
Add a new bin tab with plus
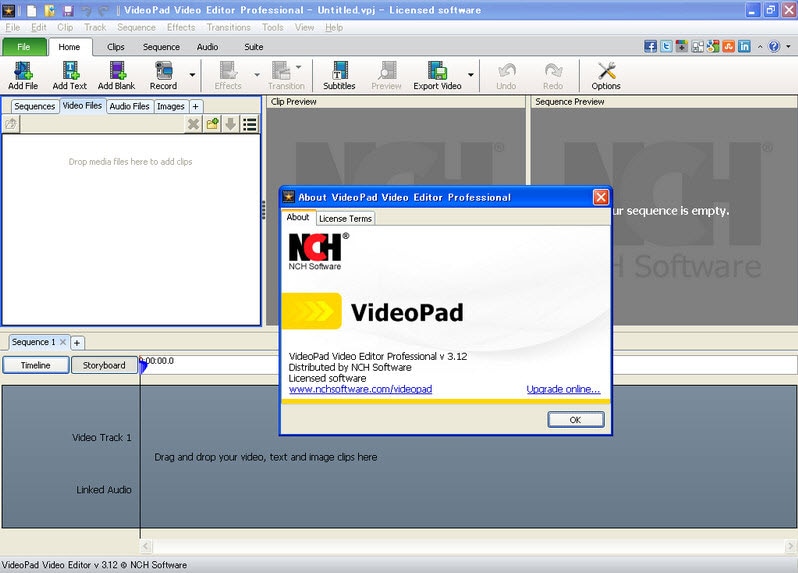pos(195,106)
